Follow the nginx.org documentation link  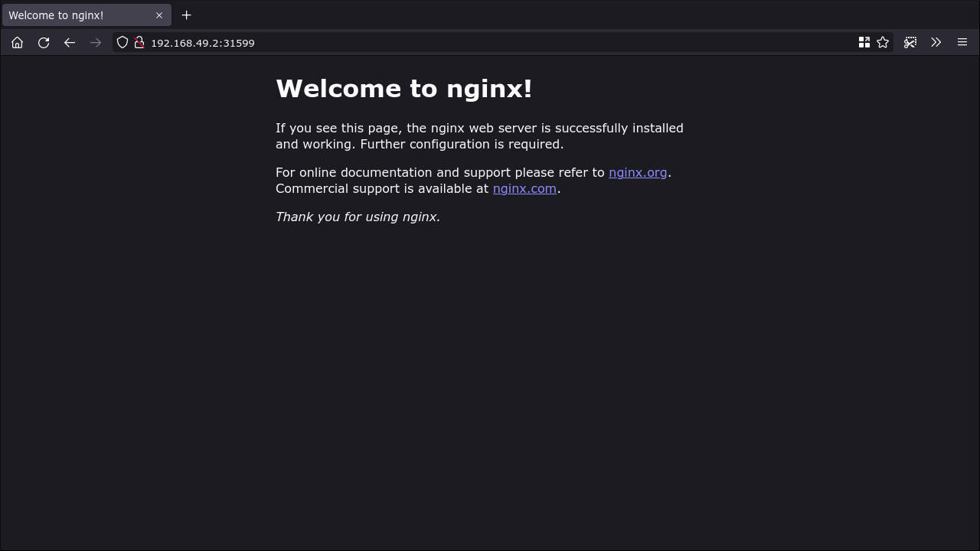point(638,173)
